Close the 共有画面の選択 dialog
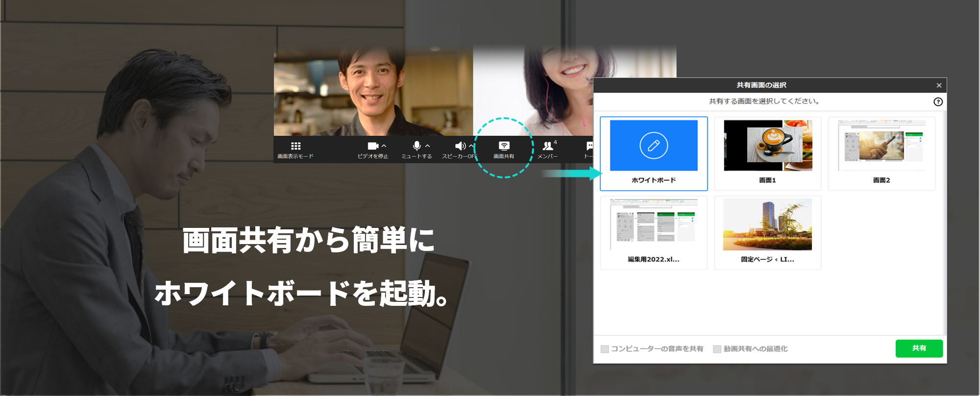 click(x=939, y=85)
